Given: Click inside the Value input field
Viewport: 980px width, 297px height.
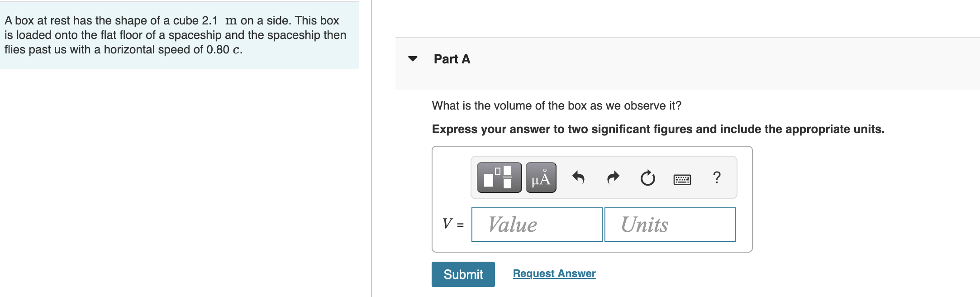Looking at the screenshot, I should [x=537, y=225].
